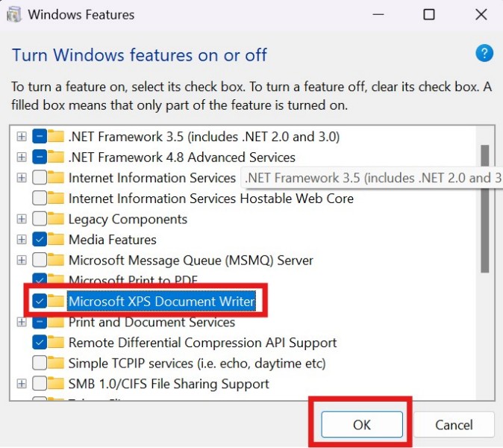Viewport: 503px width, 448px height.
Task: Tick the Simple TCPIP services checkbox
Action: [x=40, y=364]
